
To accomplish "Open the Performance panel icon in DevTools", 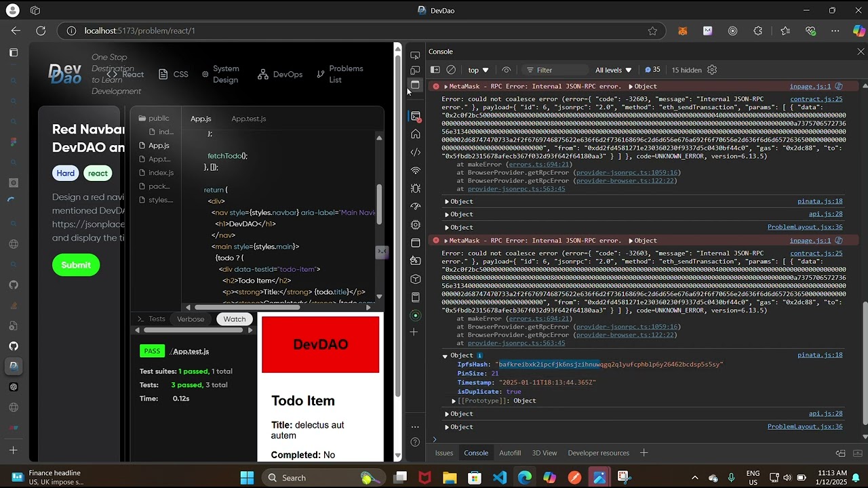I will tap(416, 206).
